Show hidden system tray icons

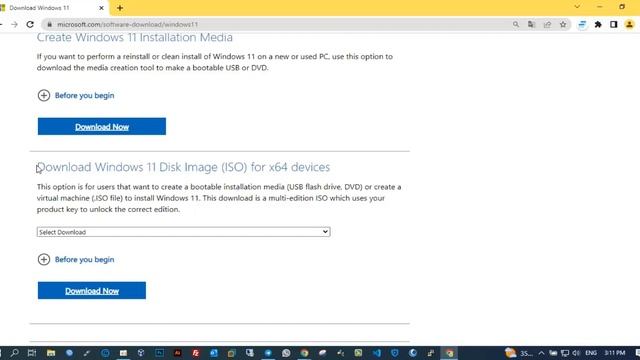pyautogui.click(x=541, y=353)
